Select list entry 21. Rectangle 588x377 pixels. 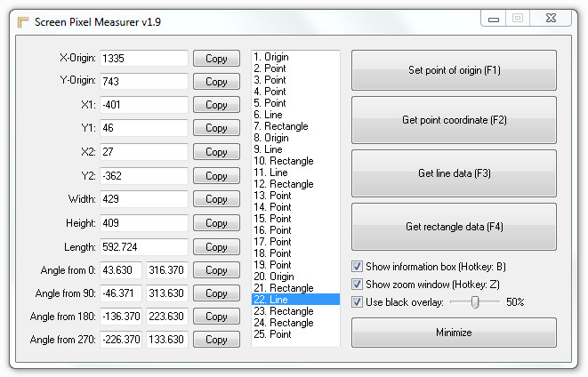[295, 288]
